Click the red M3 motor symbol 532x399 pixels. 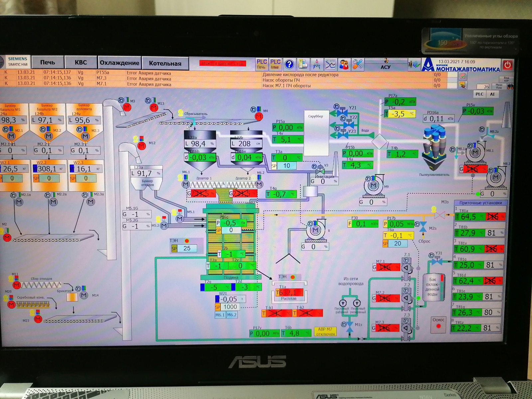(127, 107)
